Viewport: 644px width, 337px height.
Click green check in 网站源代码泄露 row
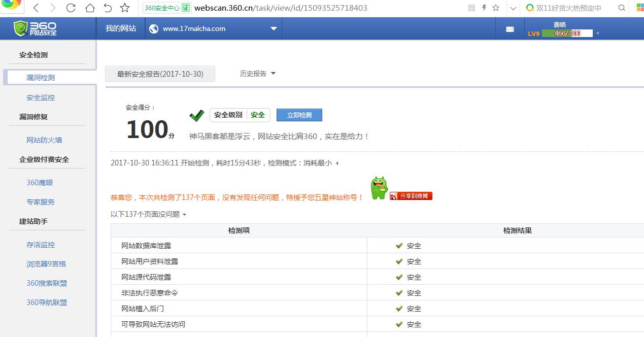[x=399, y=277]
